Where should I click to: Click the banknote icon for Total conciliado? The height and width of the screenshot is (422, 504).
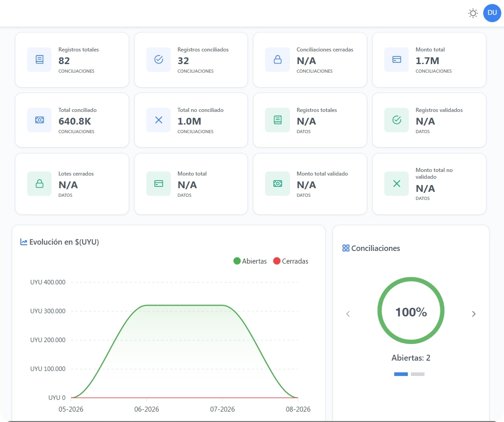point(39,120)
